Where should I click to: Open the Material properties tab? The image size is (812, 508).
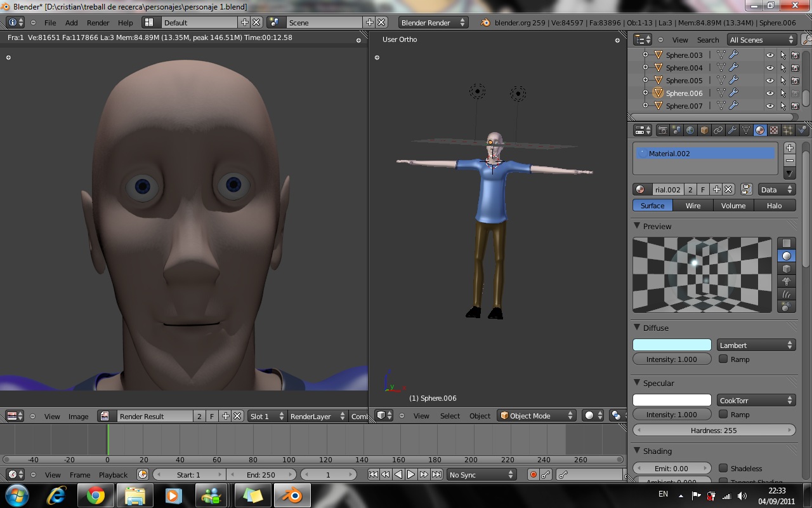pyautogui.click(x=760, y=130)
